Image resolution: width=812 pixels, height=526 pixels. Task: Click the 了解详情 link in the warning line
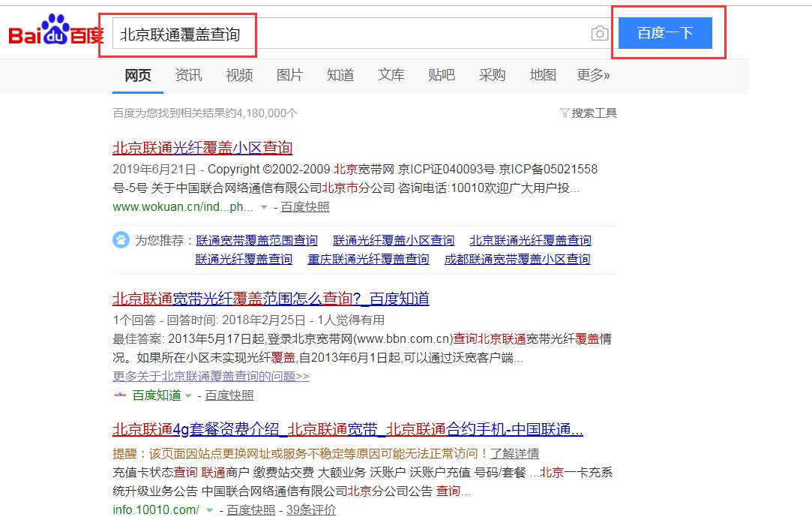[514, 454]
